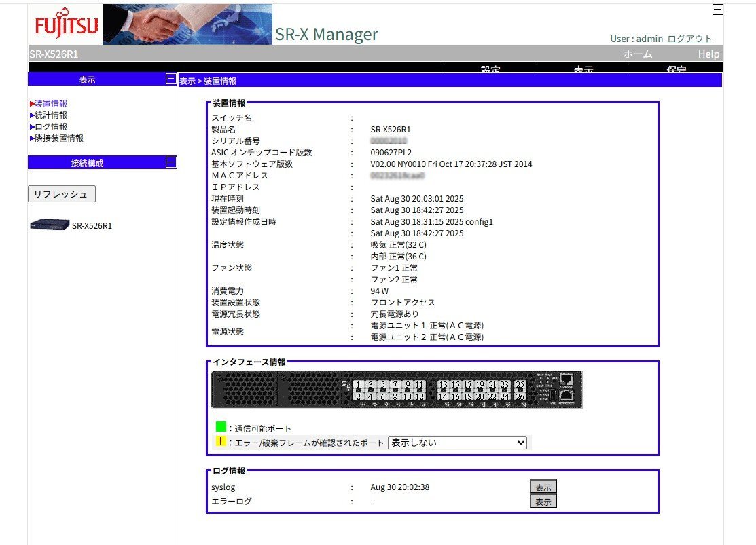Click port 24 on switch image
The height and width of the screenshot is (545, 756).
504,396
